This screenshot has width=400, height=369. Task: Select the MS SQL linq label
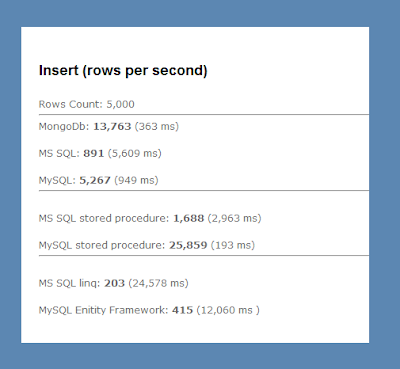[70, 283]
